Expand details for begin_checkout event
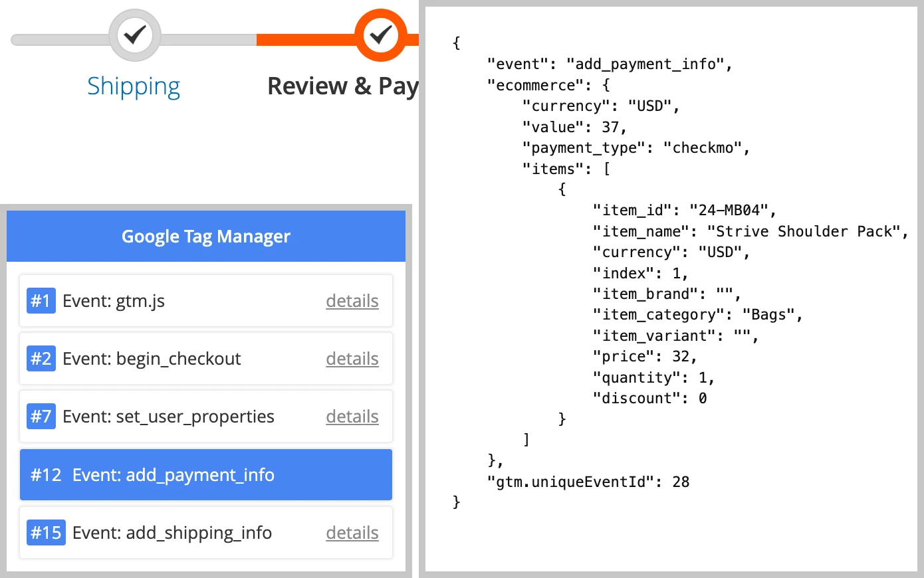The width and height of the screenshot is (924, 578). coord(352,359)
